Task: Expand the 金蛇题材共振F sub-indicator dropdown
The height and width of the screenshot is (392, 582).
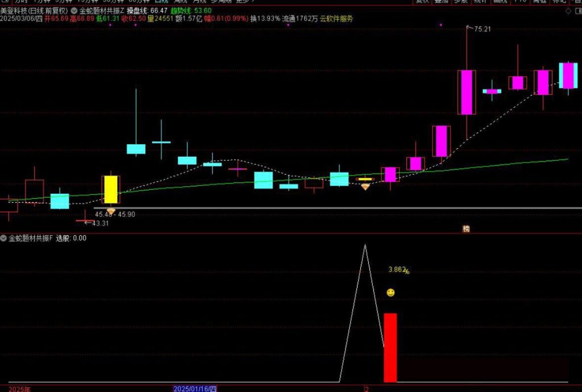Action: [4, 238]
